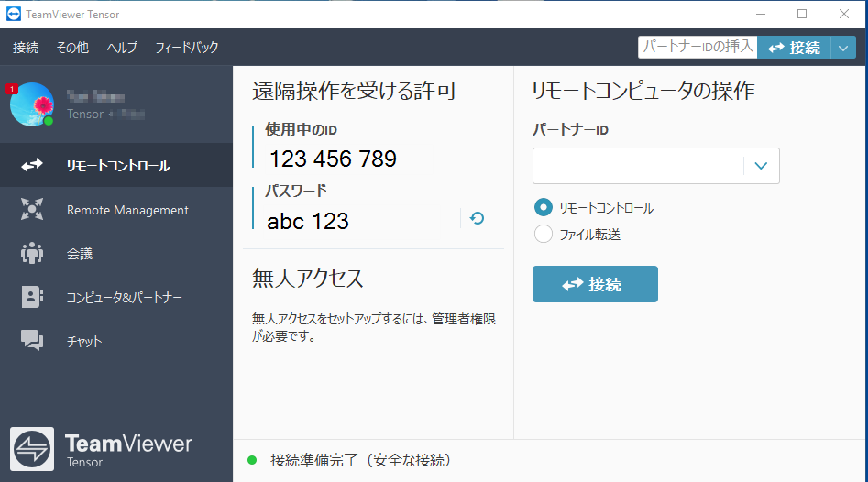
Task: Click the 使用中のID label
Action: (x=302, y=129)
